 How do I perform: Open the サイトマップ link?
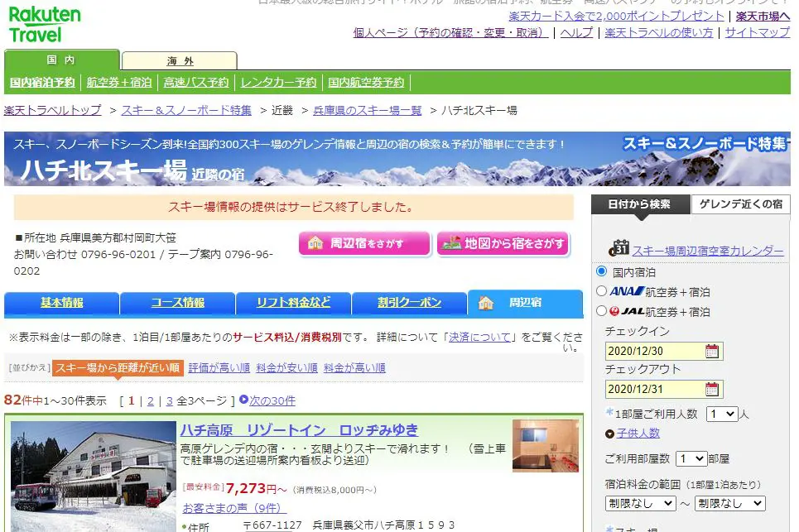coord(758,32)
